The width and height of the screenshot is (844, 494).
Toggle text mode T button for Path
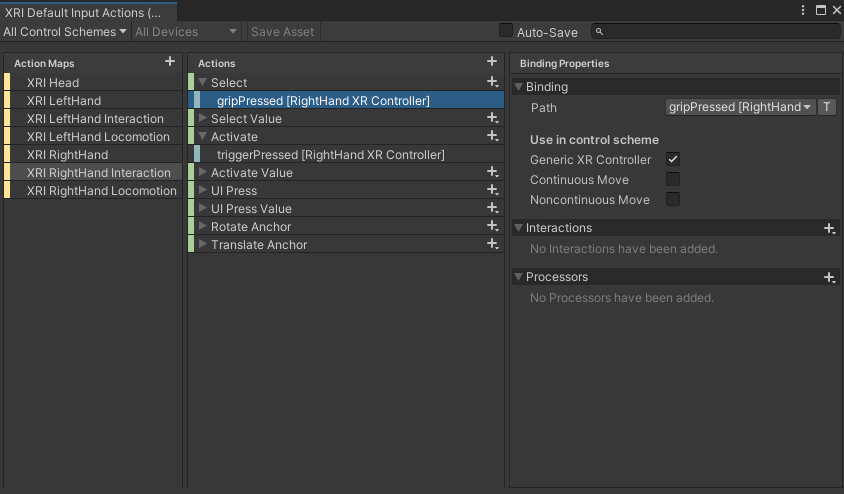click(x=827, y=107)
